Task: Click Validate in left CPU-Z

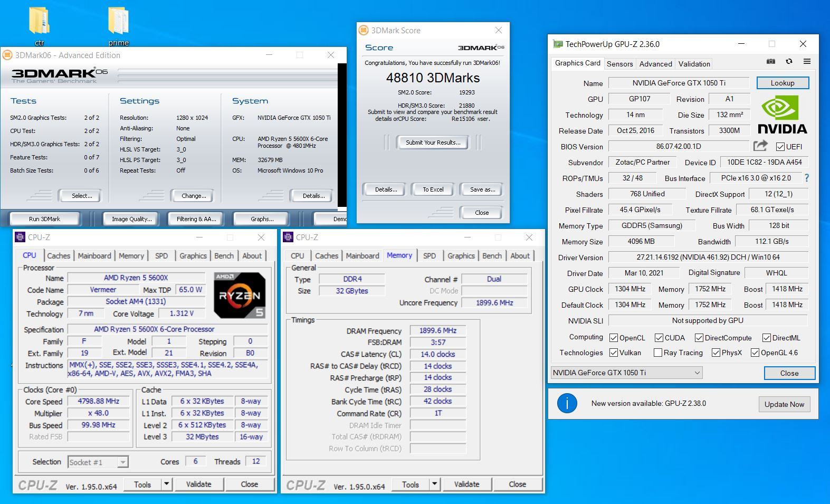Action: [198, 484]
